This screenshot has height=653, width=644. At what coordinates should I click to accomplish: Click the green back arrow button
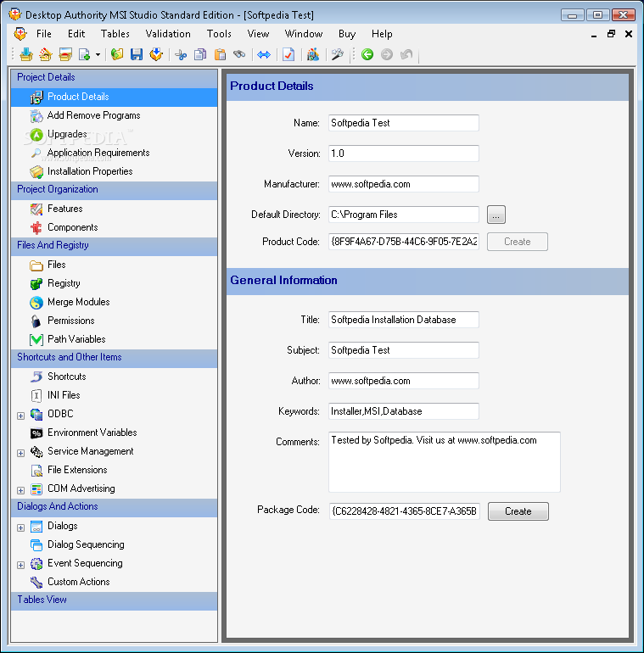tap(367, 54)
